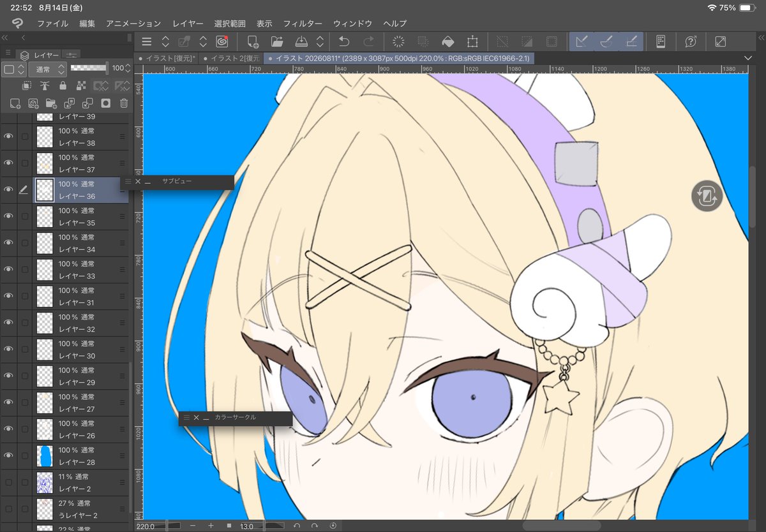The image size is (766, 532).
Task: Click the layer opacity slider
Action: click(89, 68)
